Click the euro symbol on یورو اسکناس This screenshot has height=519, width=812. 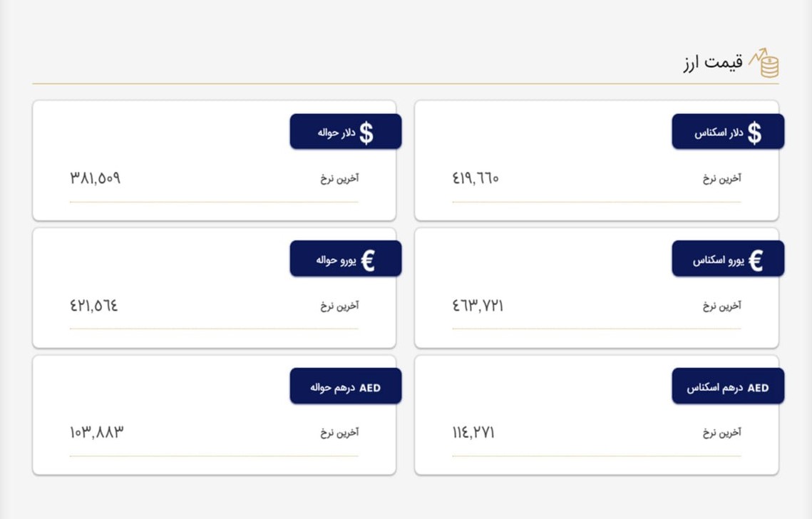756,260
